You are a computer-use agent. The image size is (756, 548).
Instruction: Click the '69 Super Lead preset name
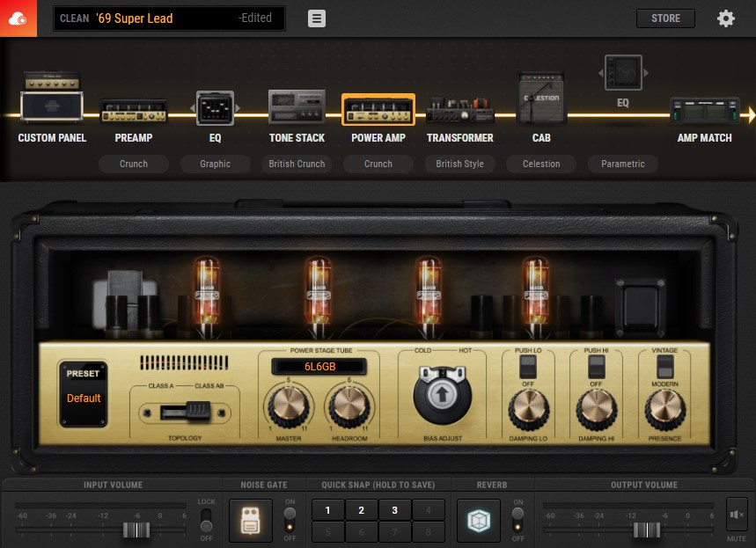[135, 18]
